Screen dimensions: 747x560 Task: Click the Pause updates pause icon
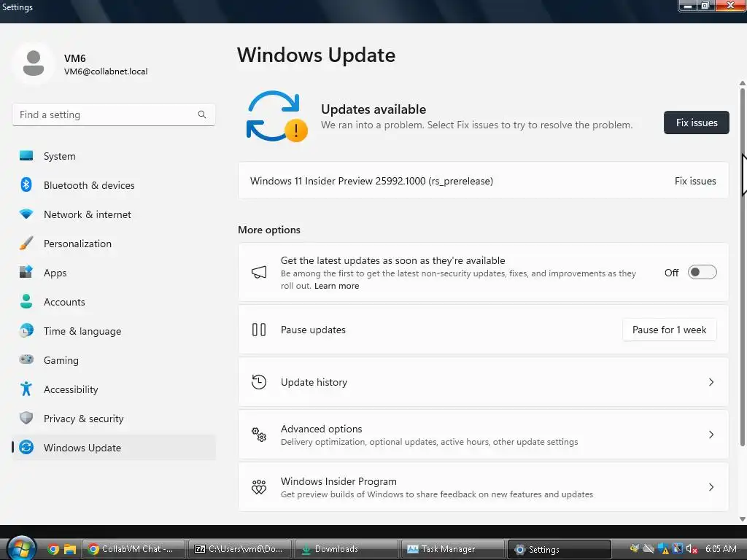pos(259,330)
